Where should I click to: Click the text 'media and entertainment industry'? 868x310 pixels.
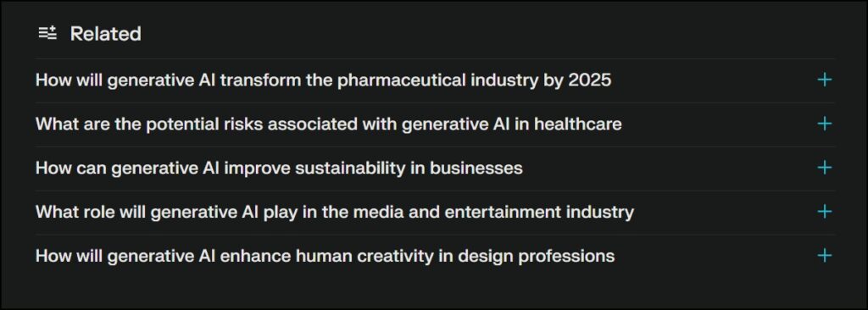tap(499, 212)
